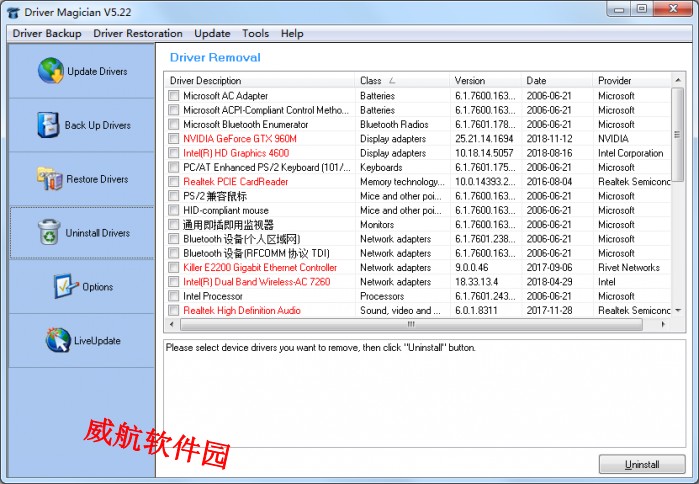Click the Driver Removal heading
This screenshot has height=484, width=699.
click(x=215, y=57)
